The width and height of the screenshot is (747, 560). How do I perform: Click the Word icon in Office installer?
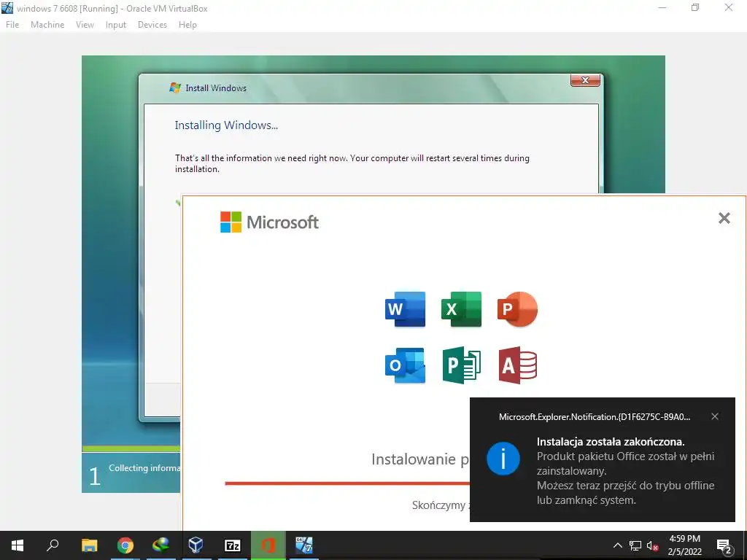tap(405, 309)
